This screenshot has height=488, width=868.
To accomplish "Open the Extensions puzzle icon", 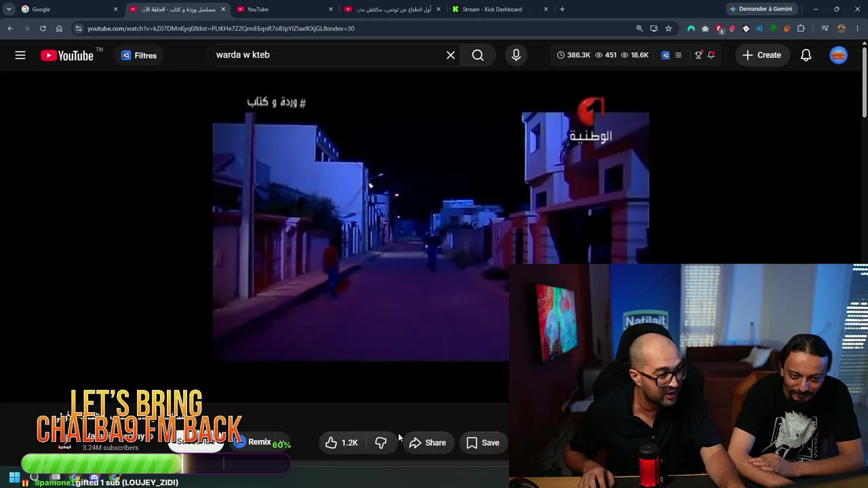I will pos(801,28).
